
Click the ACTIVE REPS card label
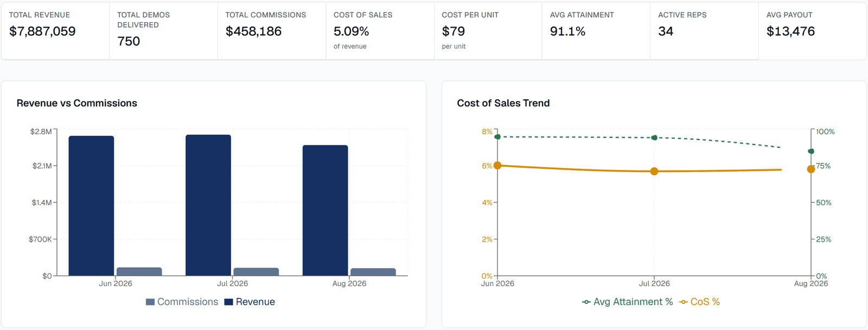682,15
